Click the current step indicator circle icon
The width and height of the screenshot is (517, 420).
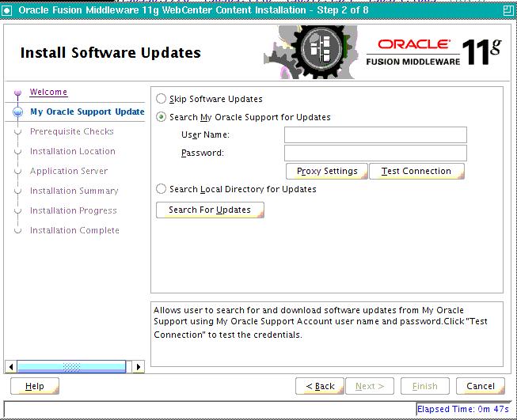17,112
